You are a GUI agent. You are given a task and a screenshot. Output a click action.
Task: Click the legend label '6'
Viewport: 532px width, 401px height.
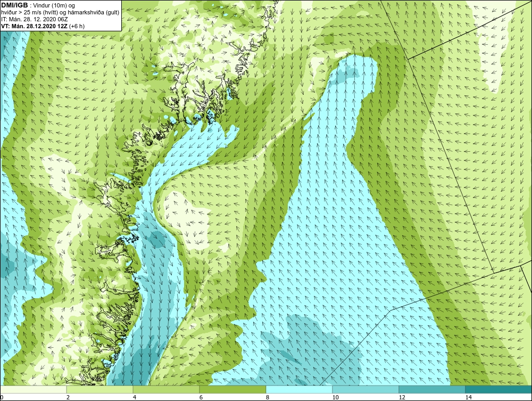[201, 397]
